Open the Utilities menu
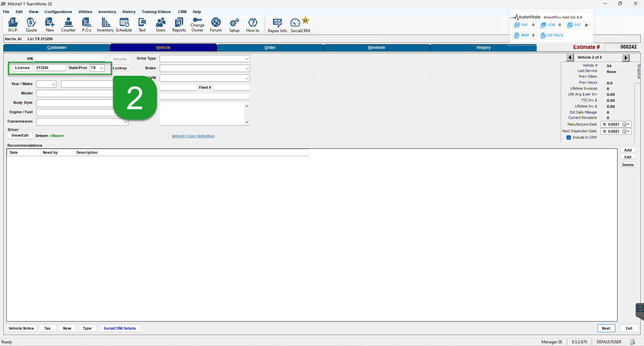Viewport: 644px width, 346px height. tap(85, 12)
